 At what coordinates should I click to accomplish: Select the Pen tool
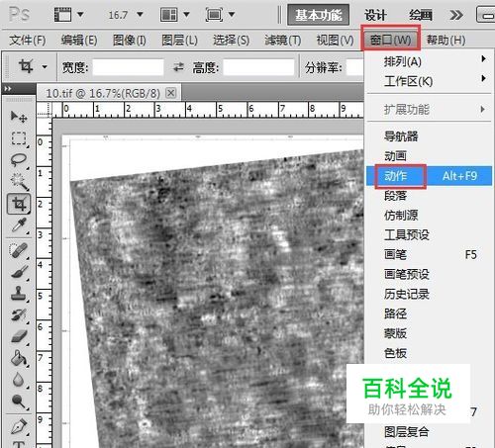[19, 426]
